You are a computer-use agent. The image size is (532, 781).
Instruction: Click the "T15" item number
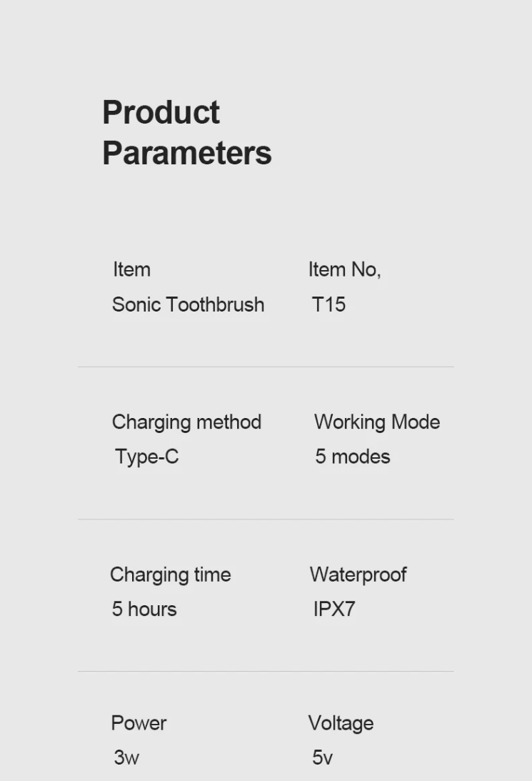coord(328,304)
